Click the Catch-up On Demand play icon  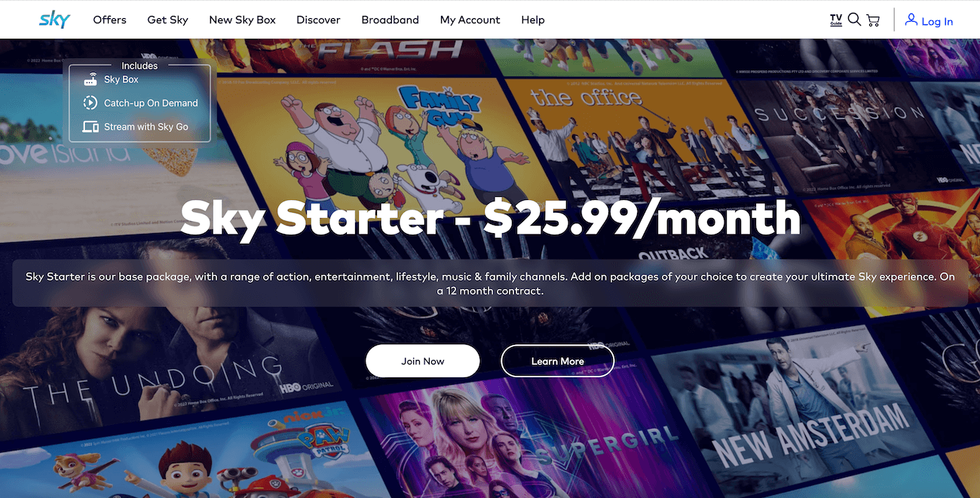pos(90,103)
